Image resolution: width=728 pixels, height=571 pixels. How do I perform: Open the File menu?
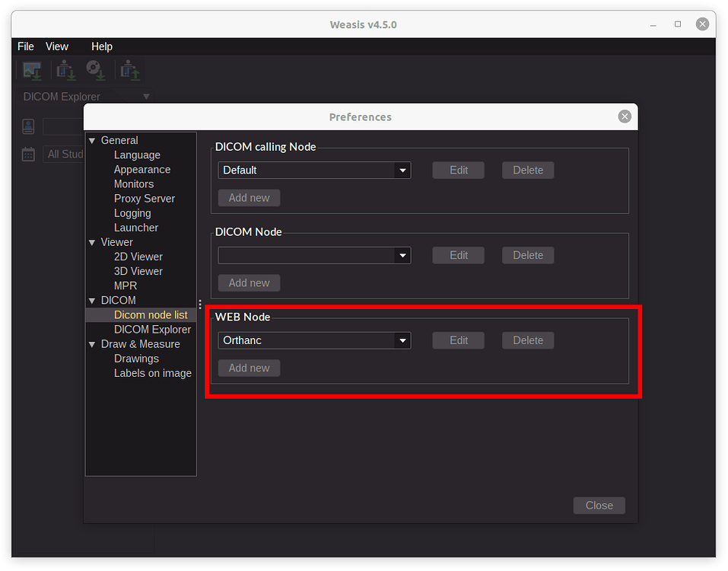tap(26, 46)
